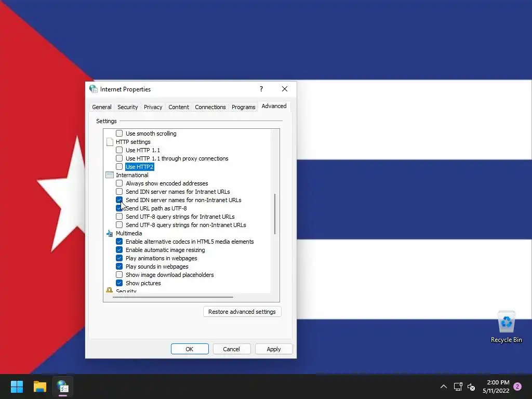Open the network status tray icon
This screenshot has height=399, width=532.
458,387
